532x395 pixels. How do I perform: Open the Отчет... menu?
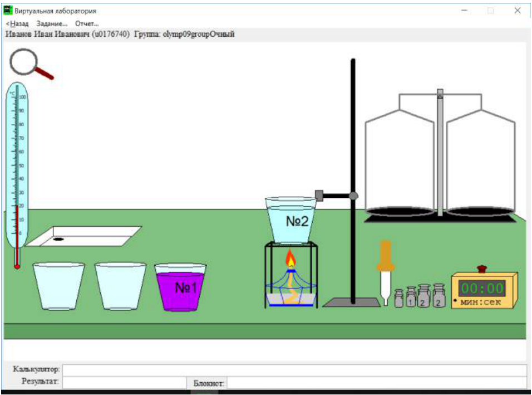pos(87,24)
